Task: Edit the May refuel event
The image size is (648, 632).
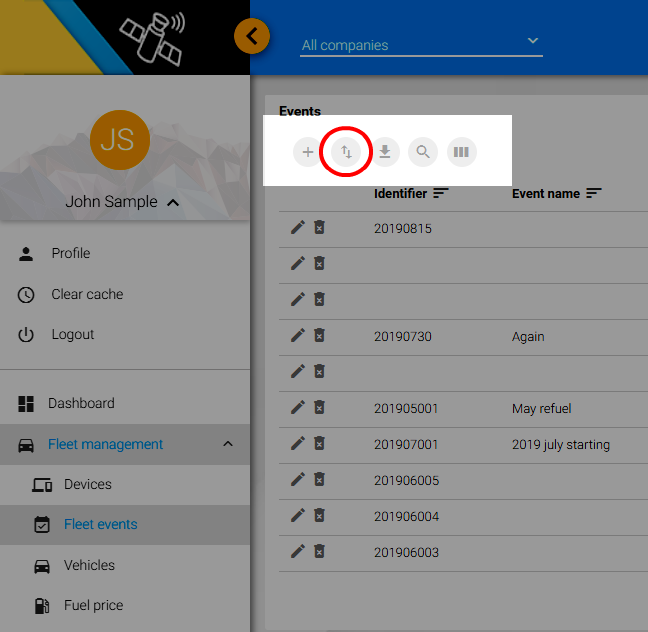Action: pyautogui.click(x=297, y=408)
